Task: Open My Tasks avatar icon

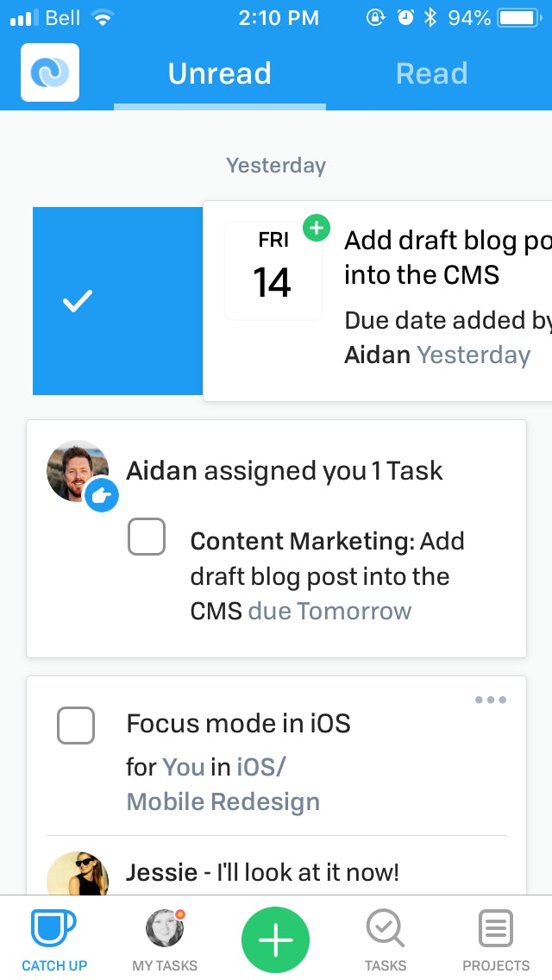Action: pos(165,927)
